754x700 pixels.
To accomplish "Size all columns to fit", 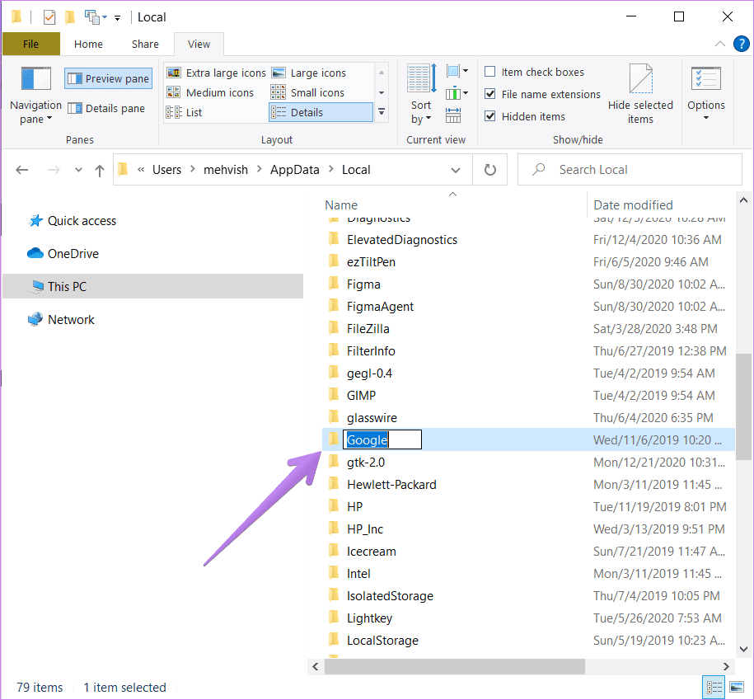I will [453, 115].
